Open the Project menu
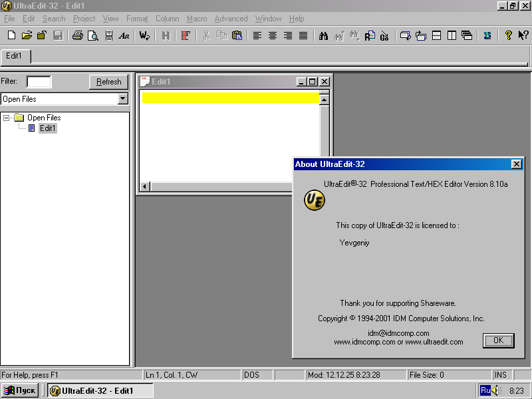Screen dimensions: 532x399 click(84, 19)
